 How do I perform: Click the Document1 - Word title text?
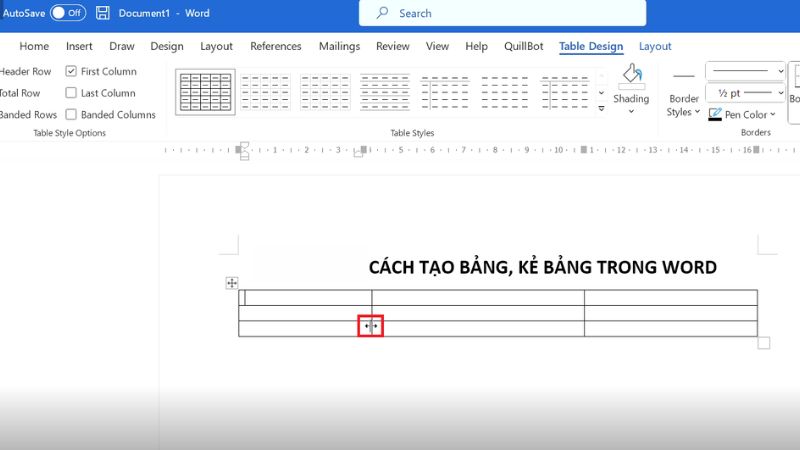click(164, 13)
